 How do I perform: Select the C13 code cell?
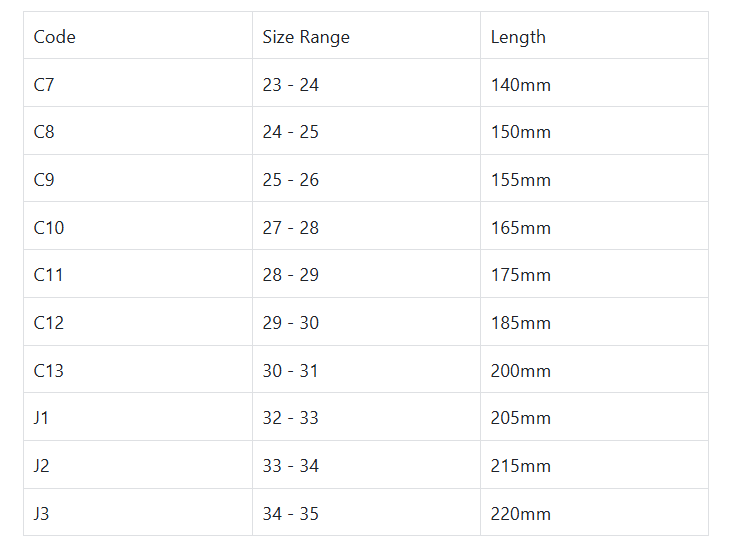49,371
